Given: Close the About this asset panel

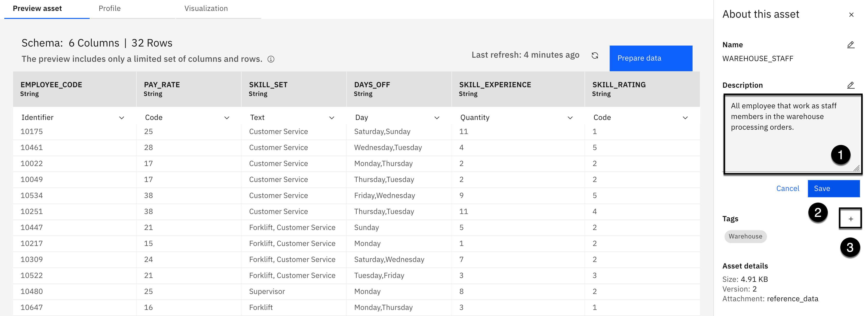Looking at the screenshot, I should pyautogui.click(x=851, y=15).
